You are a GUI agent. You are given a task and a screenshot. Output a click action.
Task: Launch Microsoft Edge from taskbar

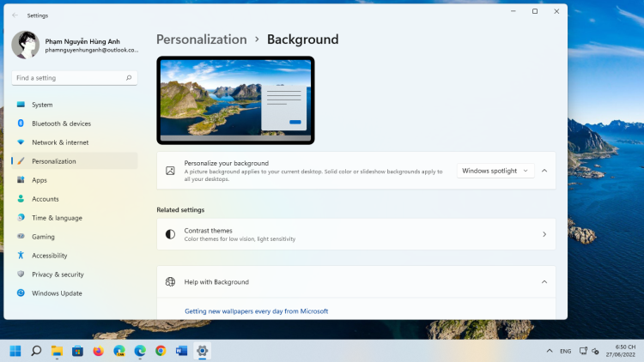point(140,351)
